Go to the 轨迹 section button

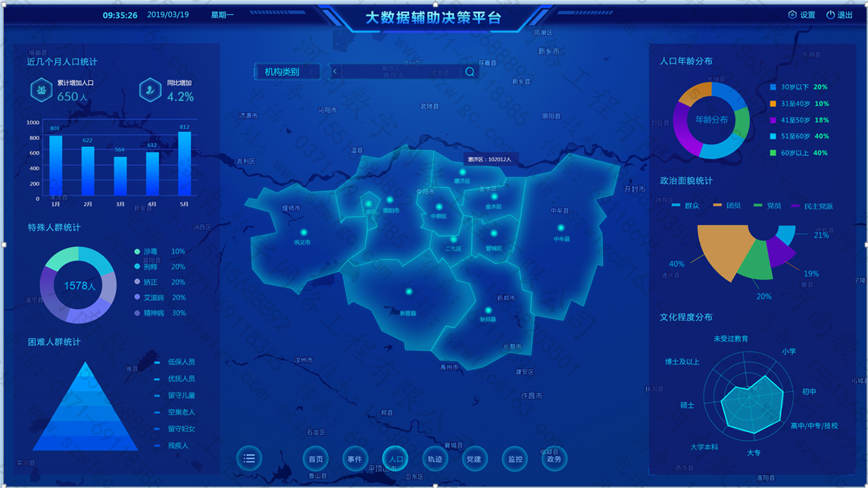point(435,458)
